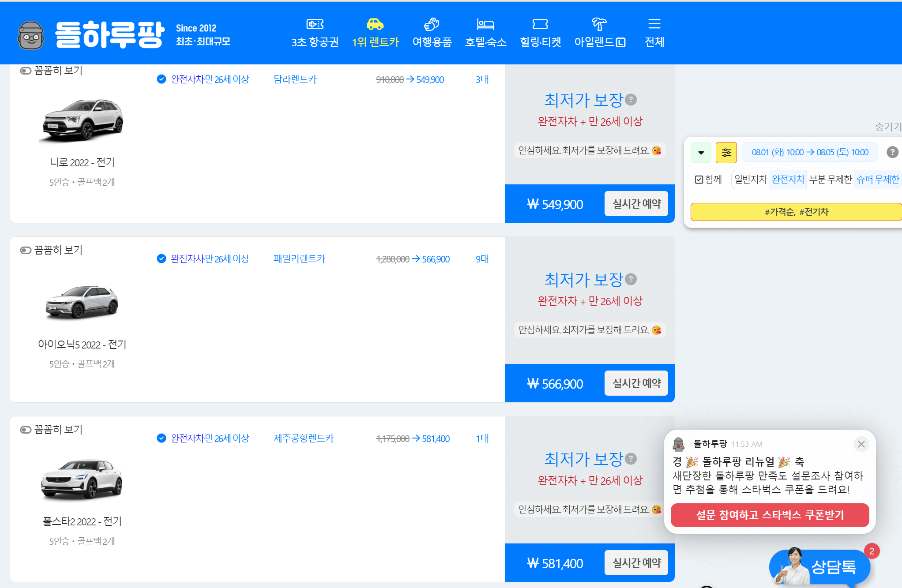902x588 pixels.
Task: Click 설문 참여하고 스타벅스 쿠폰받기 button
Action: tap(770, 515)
